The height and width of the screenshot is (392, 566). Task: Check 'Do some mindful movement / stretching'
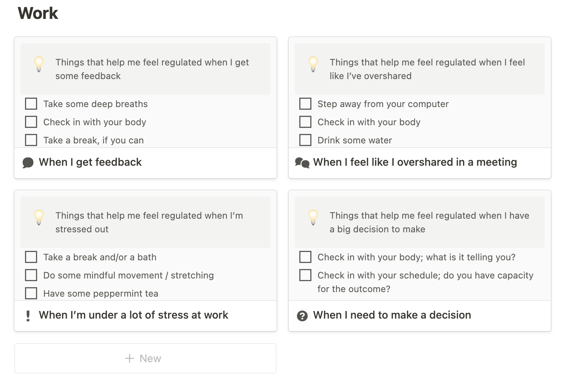click(31, 275)
